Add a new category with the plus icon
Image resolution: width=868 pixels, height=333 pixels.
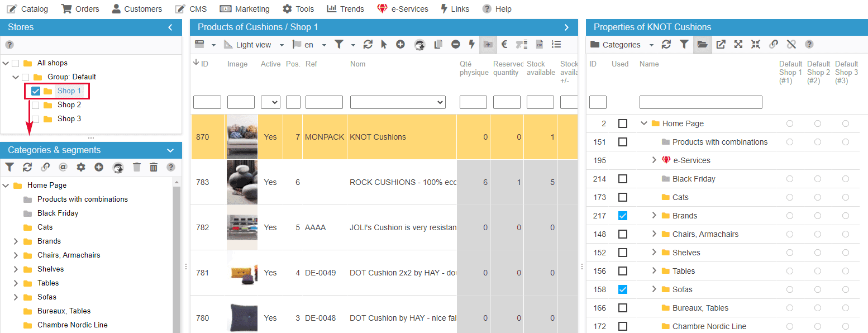click(x=99, y=167)
